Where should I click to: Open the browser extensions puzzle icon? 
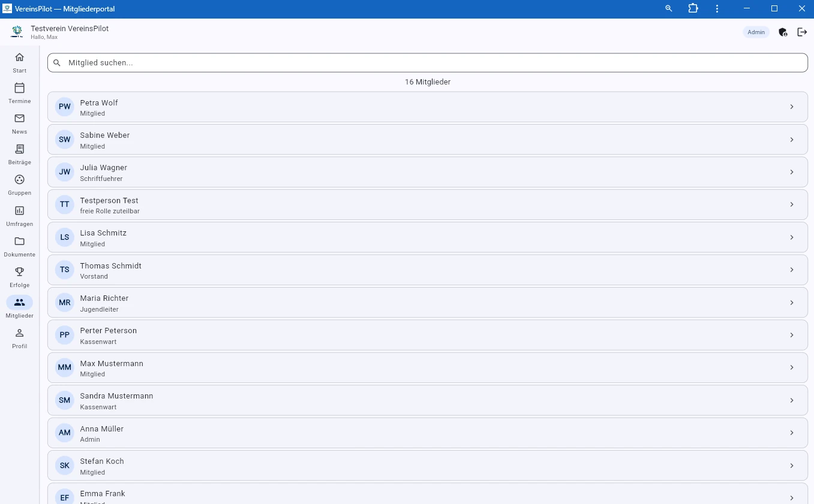pyautogui.click(x=693, y=8)
